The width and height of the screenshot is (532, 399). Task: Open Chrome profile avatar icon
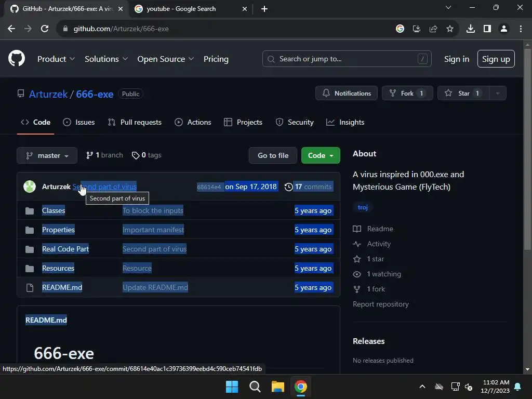504,29
